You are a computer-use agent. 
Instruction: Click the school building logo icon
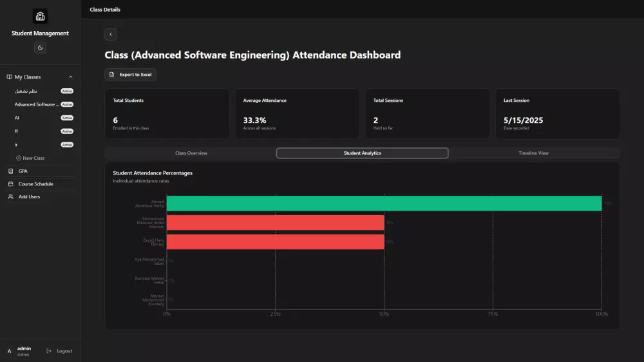(40, 17)
